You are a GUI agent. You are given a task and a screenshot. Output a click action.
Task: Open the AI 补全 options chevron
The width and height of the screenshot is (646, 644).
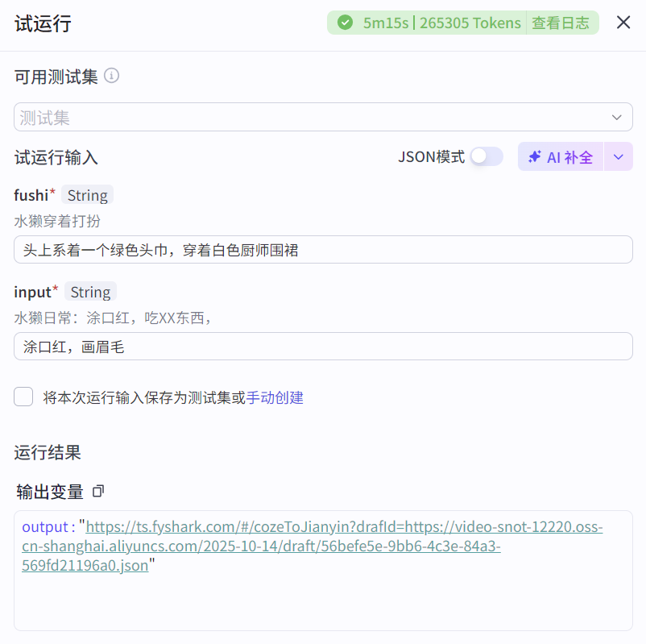coord(616,156)
